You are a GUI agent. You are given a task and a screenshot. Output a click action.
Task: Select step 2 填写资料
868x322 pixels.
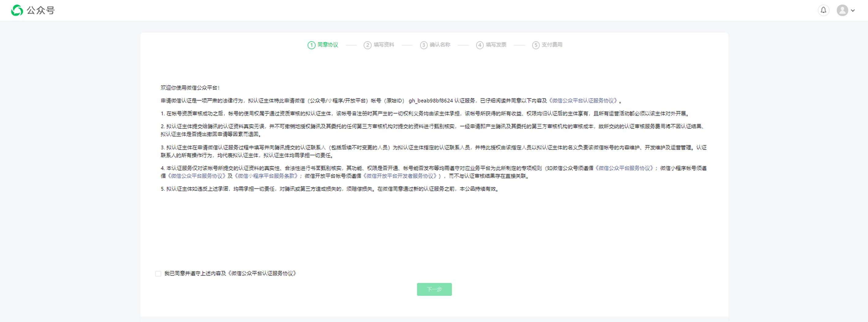pos(379,45)
